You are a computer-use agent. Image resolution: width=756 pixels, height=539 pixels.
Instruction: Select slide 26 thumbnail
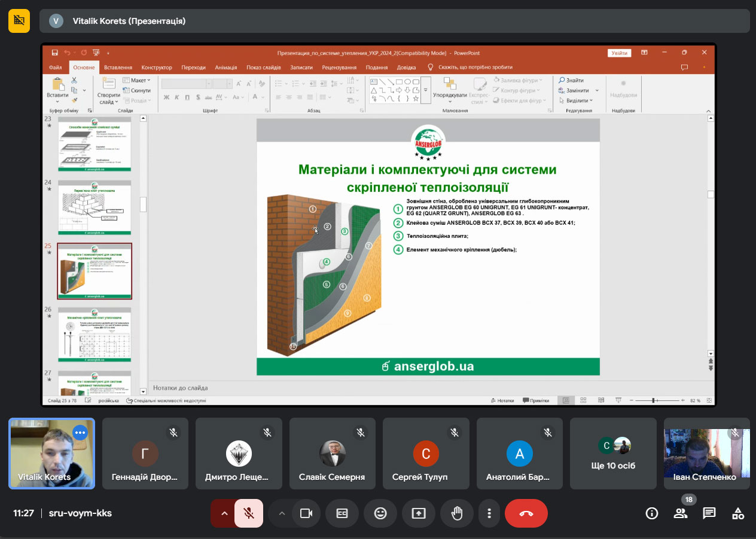pos(94,335)
